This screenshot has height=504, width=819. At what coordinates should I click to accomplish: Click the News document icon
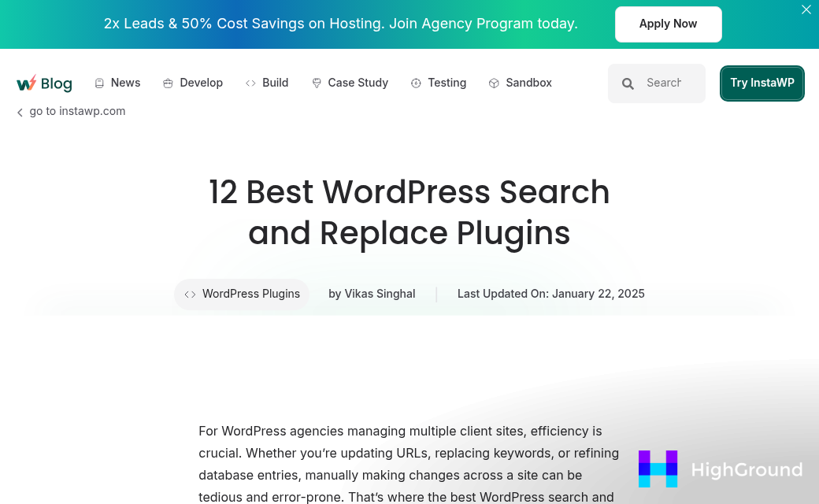pos(99,82)
